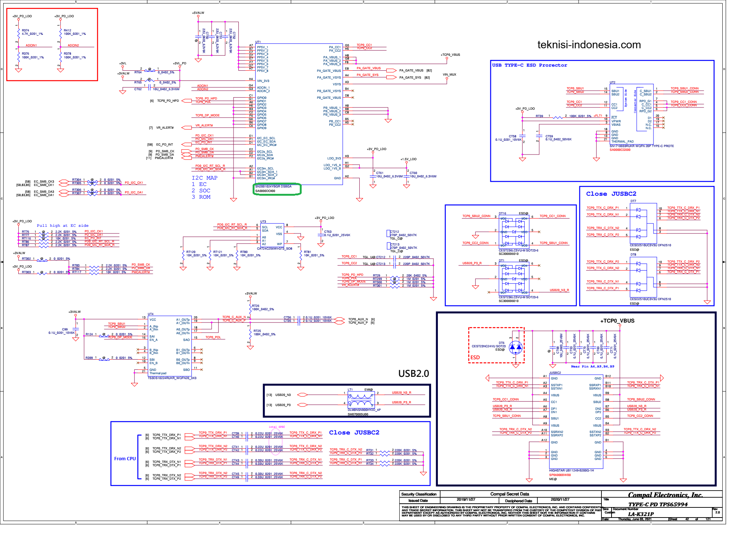Select the From CPU label
This screenshot has width=756, height=534.
125,458
